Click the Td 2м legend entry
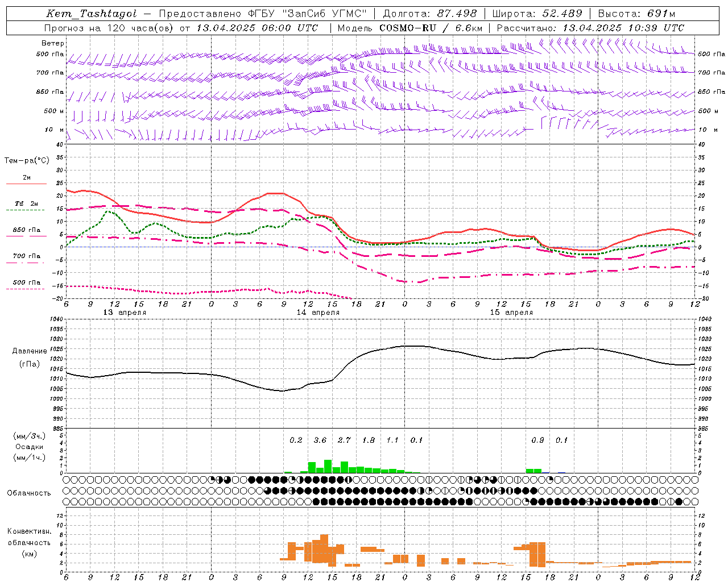The image size is (728, 582). (26, 203)
